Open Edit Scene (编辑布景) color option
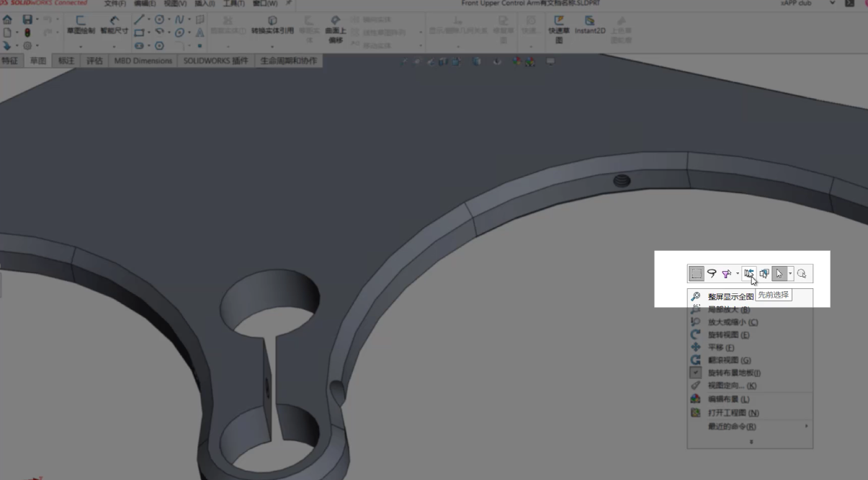The height and width of the screenshot is (480, 868). click(728, 399)
